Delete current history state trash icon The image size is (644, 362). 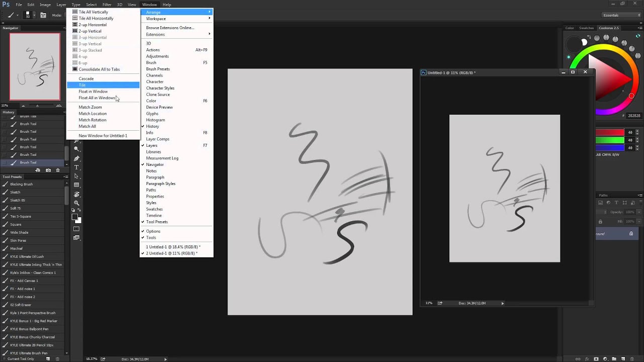[x=58, y=170]
